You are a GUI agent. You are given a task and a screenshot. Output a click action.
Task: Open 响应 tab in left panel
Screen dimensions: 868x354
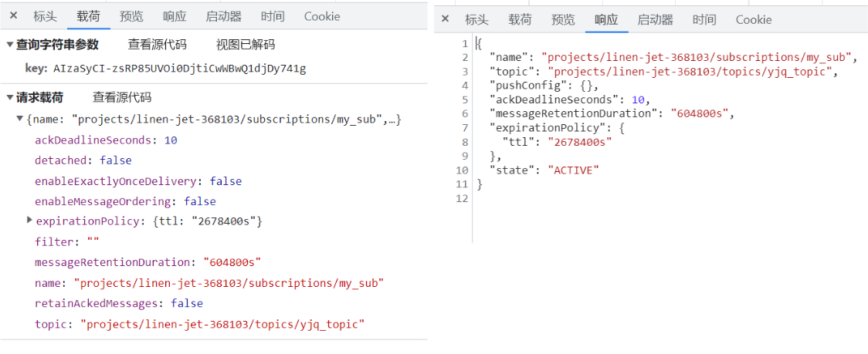point(175,17)
